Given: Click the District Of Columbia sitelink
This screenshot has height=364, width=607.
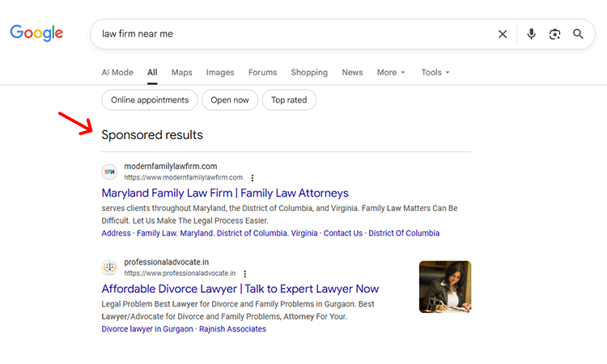Looking at the screenshot, I should click(404, 233).
